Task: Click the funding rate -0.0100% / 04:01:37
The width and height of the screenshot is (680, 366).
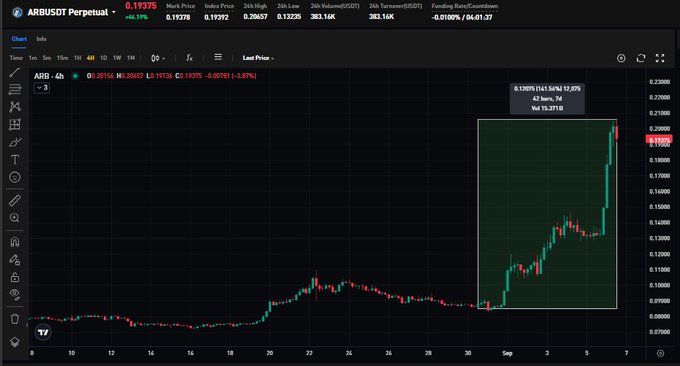Action: [462, 17]
